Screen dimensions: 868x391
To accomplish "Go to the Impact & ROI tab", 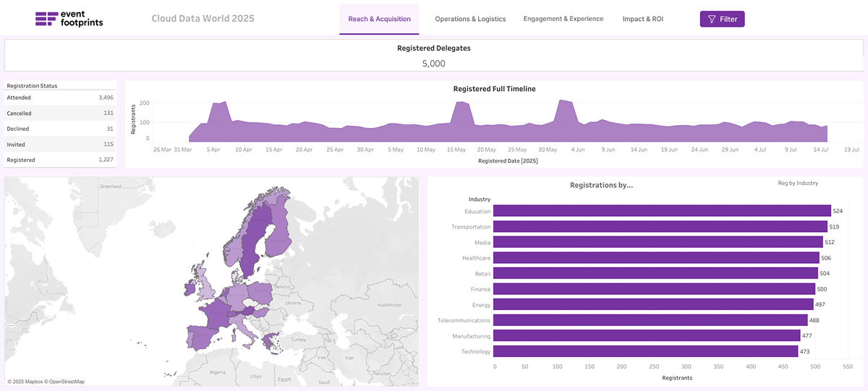I will coord(642,19).
